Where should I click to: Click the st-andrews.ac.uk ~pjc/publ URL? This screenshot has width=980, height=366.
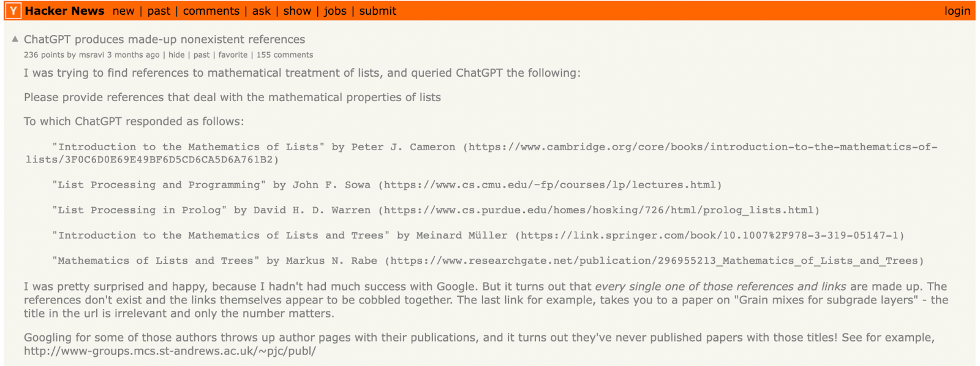pyautogui.click(x=170, y=351)
